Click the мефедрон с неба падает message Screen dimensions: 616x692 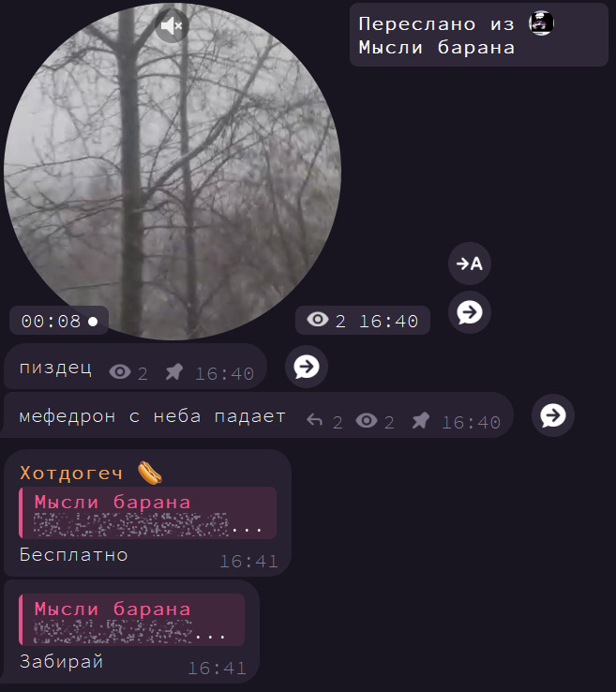tap(152, 416)
